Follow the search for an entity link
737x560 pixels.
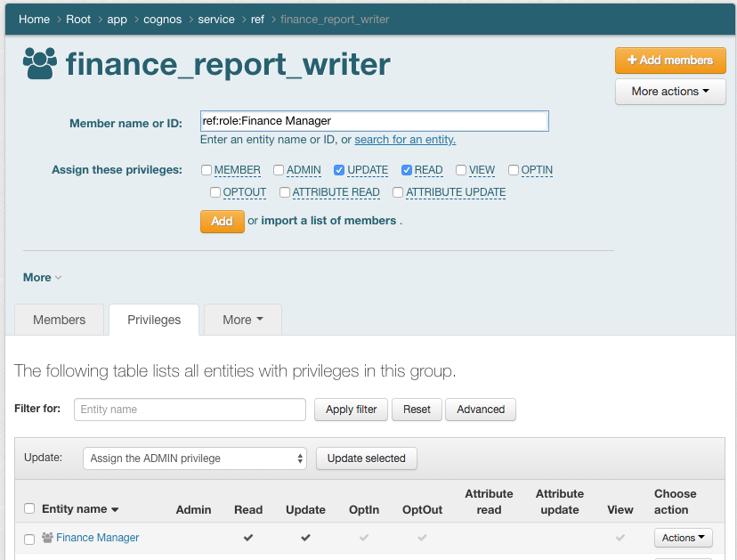tap(405, 140)
